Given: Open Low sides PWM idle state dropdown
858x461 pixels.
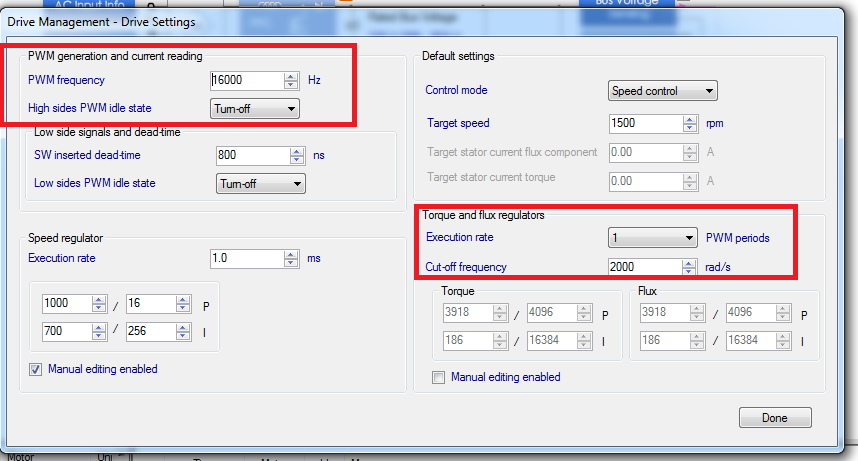Looking at the screenshot, I should coord(260,183).
